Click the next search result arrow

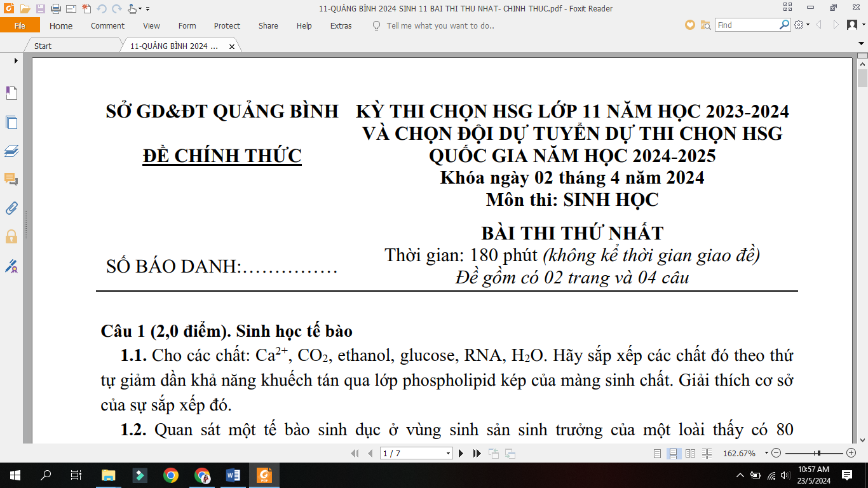pyautogui.click(x=836, y=25)
